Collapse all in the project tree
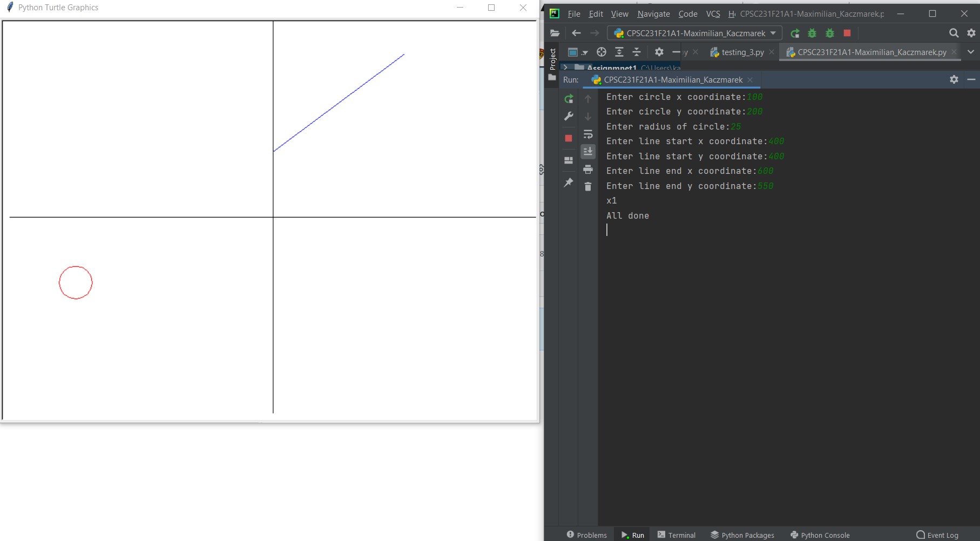 click(637, 52)
